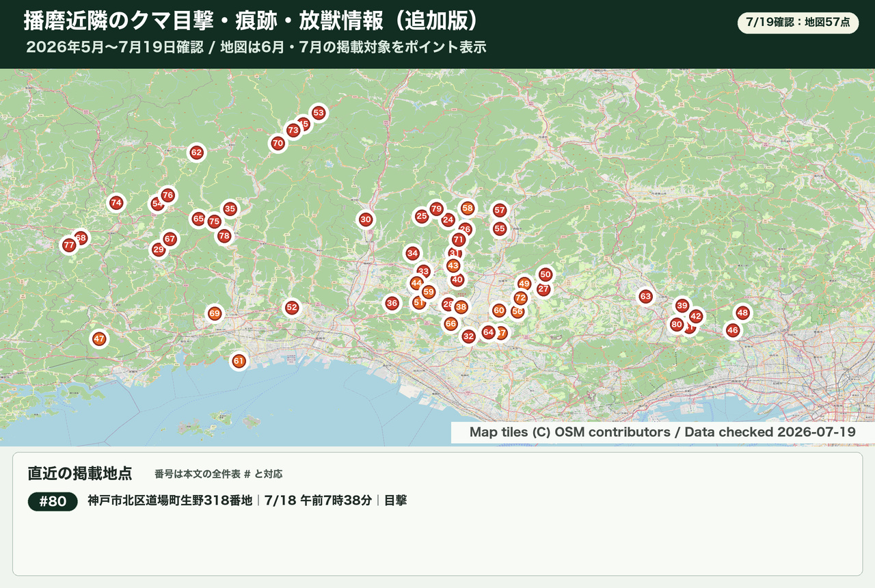Select map marker 79

[x=436, y=209]
